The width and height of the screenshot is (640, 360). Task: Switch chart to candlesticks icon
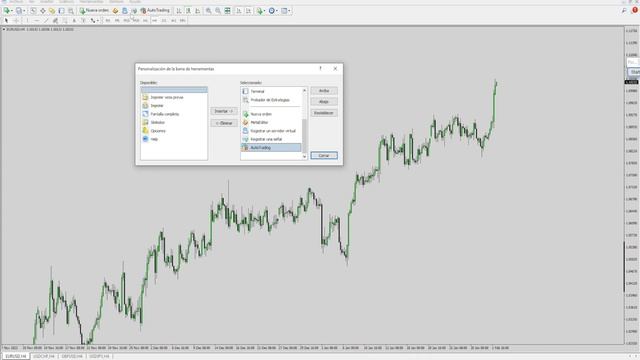pyautogui.click(x=188, y=11)
